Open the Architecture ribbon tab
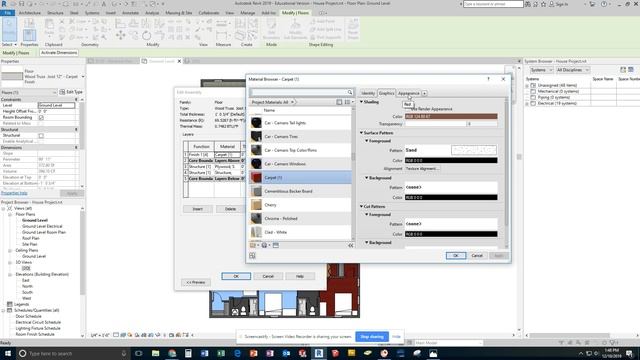 click(x=30, y=13)
